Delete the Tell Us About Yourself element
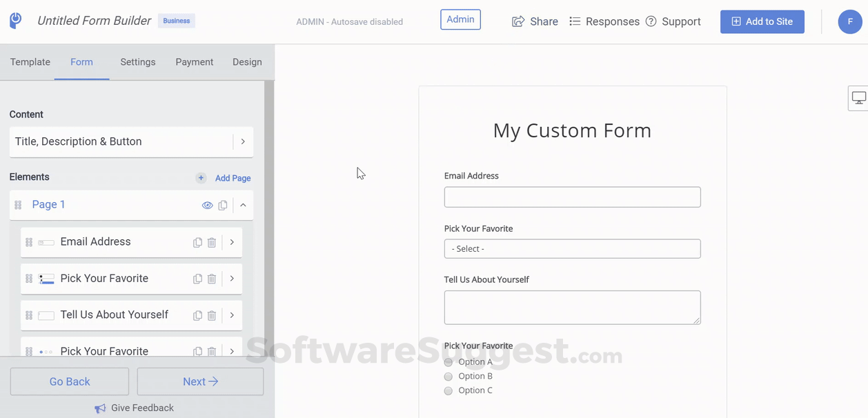868x418 pixels. [x=211, y=315]
